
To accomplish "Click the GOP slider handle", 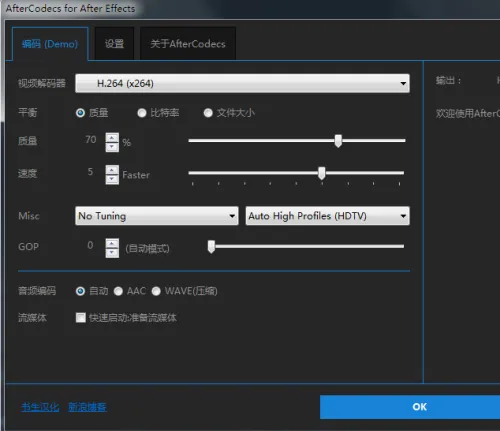I will point(211,247).
